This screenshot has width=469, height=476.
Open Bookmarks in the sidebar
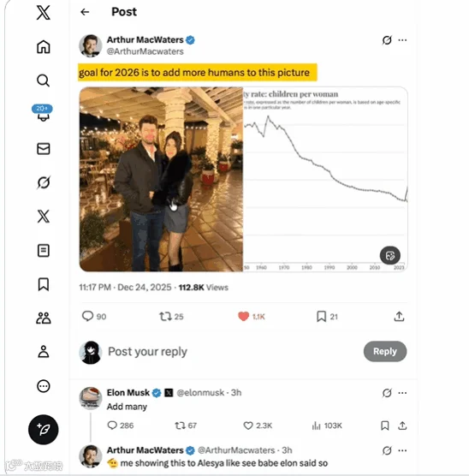tap(44, 284)
